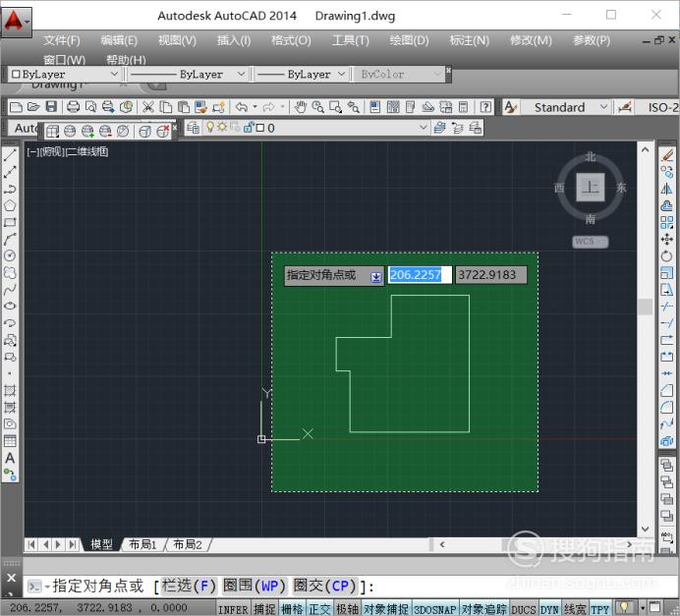Select the Rectangle tool
This screenshot has width=680, height=616.
pyautogui.click(x=10, y=222)
